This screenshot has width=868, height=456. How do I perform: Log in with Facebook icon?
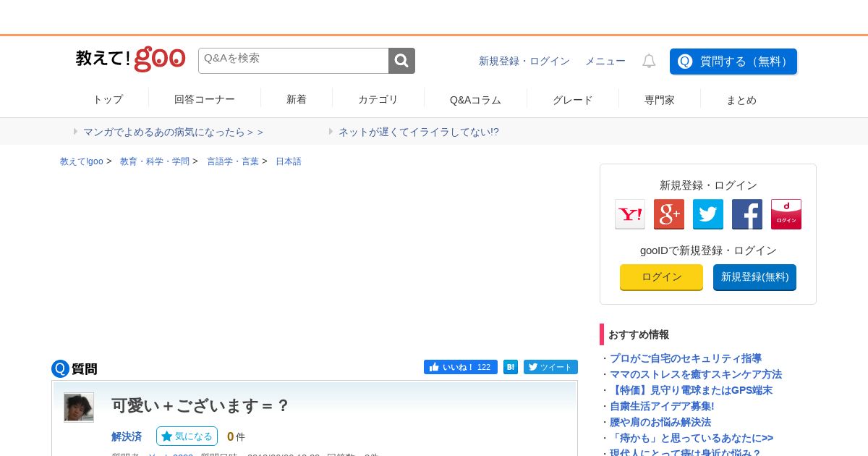(x=747, y=214)
